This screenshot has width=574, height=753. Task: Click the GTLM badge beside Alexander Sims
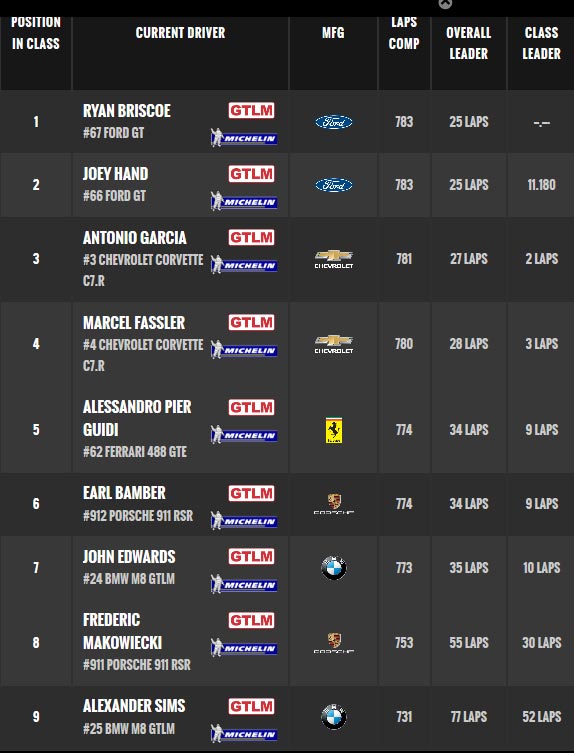(251, 706)
